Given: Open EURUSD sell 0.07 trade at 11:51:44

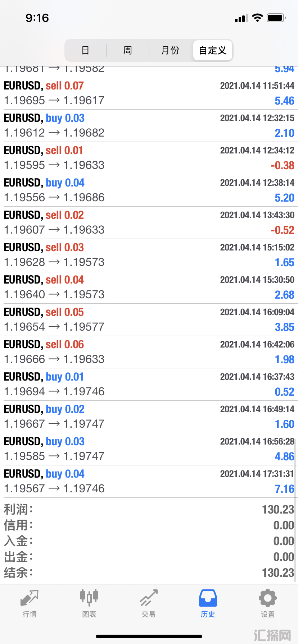Looking at the screenshot, I should point(149,93).
